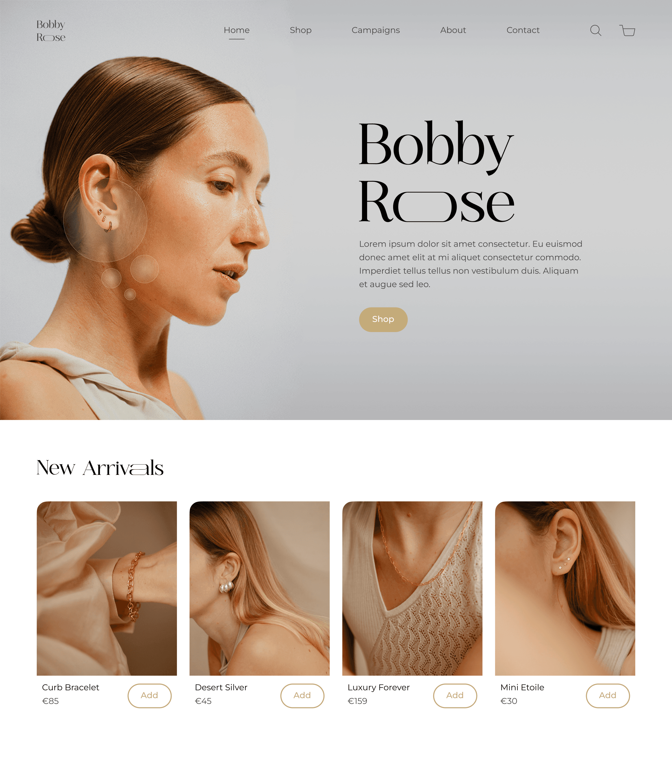Add Desert Silver to cart

302,696
